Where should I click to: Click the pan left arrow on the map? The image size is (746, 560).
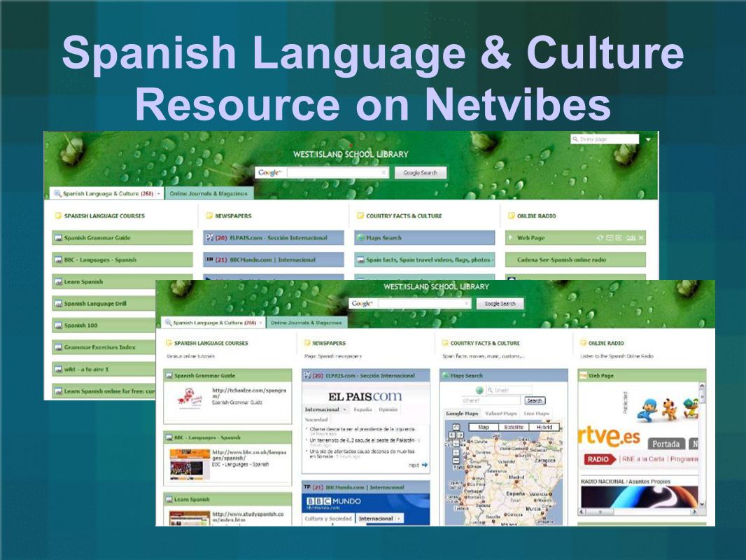[x=451, y=435]
